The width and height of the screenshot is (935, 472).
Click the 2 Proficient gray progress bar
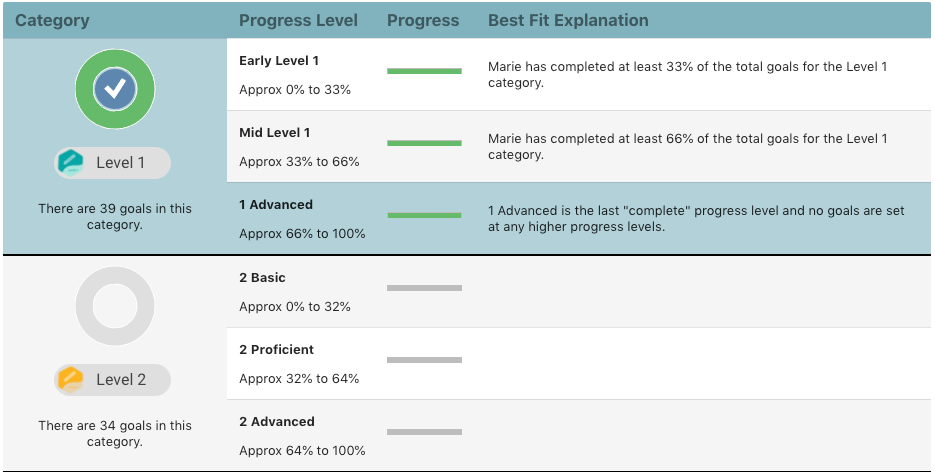424,360
